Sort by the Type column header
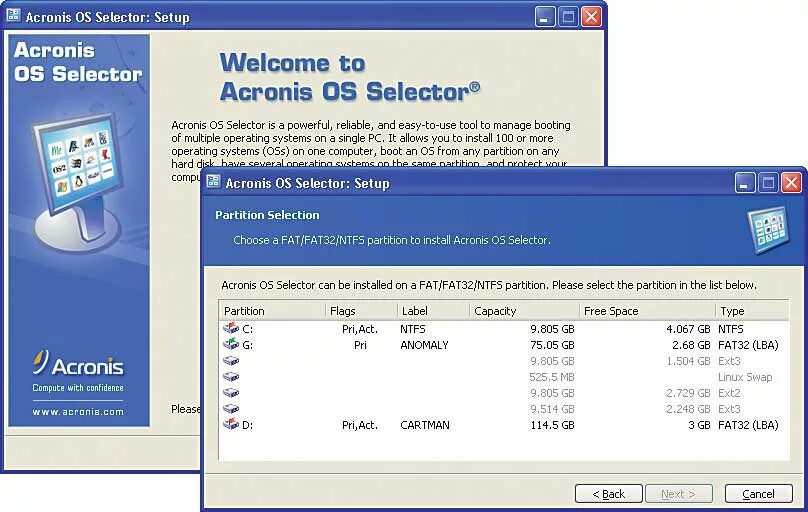This screenshot has height=512, width=808. (x=752, y=311)
